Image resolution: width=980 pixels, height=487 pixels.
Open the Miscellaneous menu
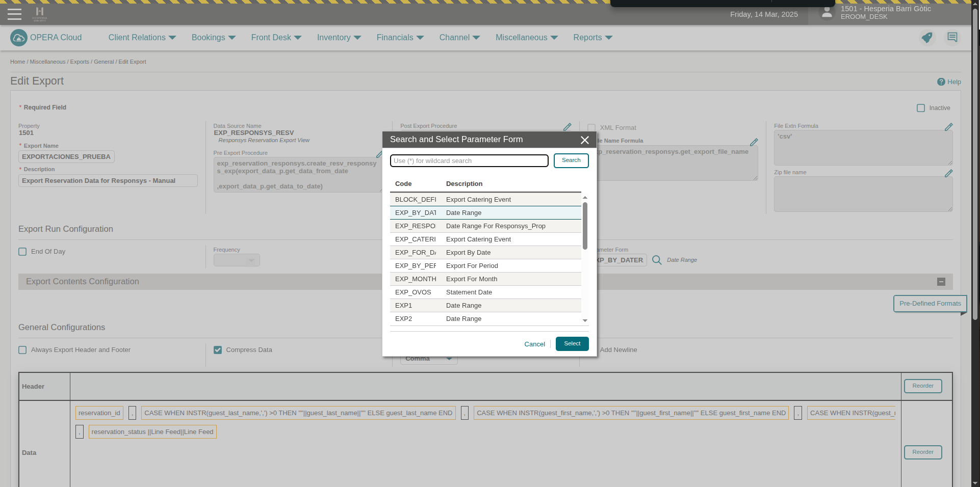(527, 38)
